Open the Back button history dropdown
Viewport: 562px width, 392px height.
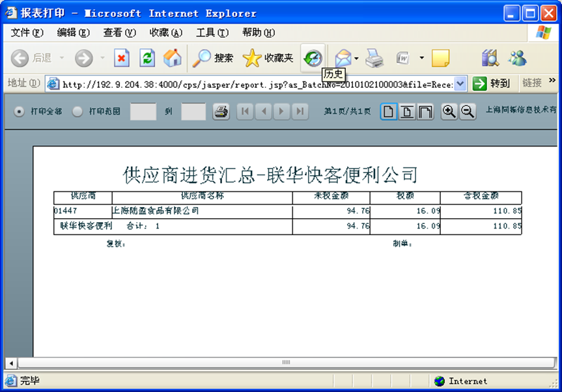coord(62,58)
